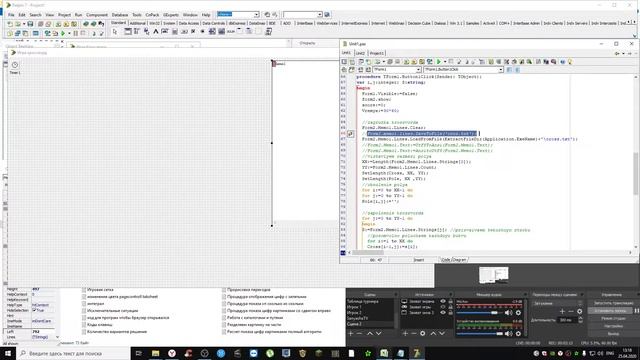Open the TForm1.Button1Click method dropdown
Image resolution: width=640 pixels, height=360 pixels.
(x=500, y=70)
